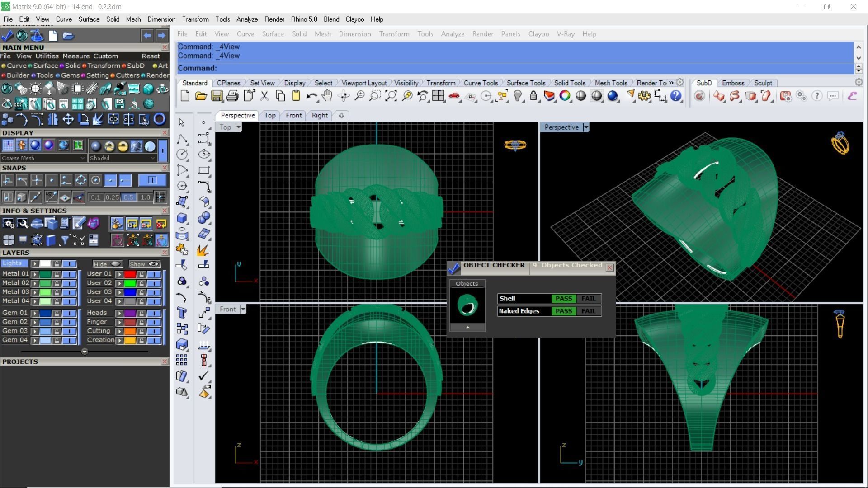868x488 pixels.
Task: Click the ring thumbnail in Object Checker
Action: 467,305
